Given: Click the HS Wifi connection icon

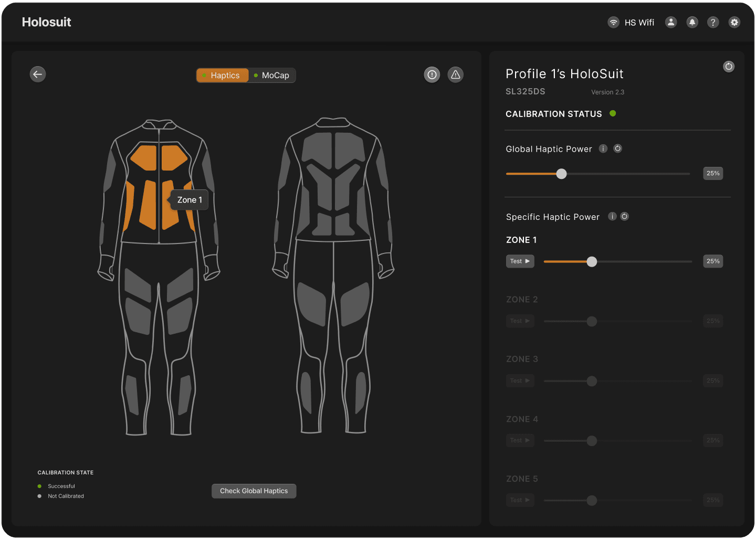Looking at the screenshot, I should coord(613,22).
